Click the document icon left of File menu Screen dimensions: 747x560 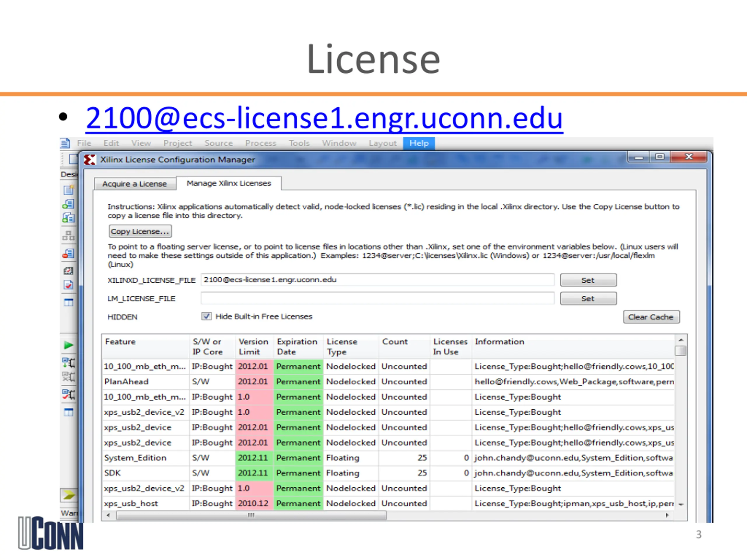coord(65,143)
